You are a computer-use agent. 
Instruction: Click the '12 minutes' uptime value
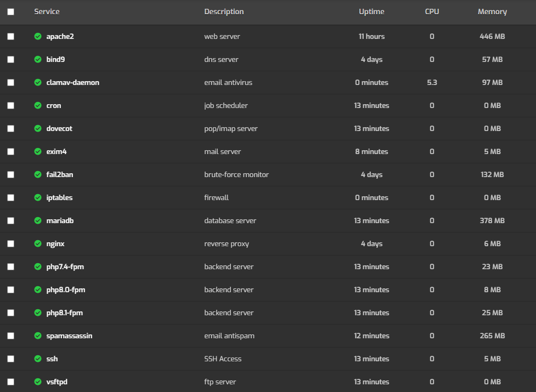coord(371,336)
